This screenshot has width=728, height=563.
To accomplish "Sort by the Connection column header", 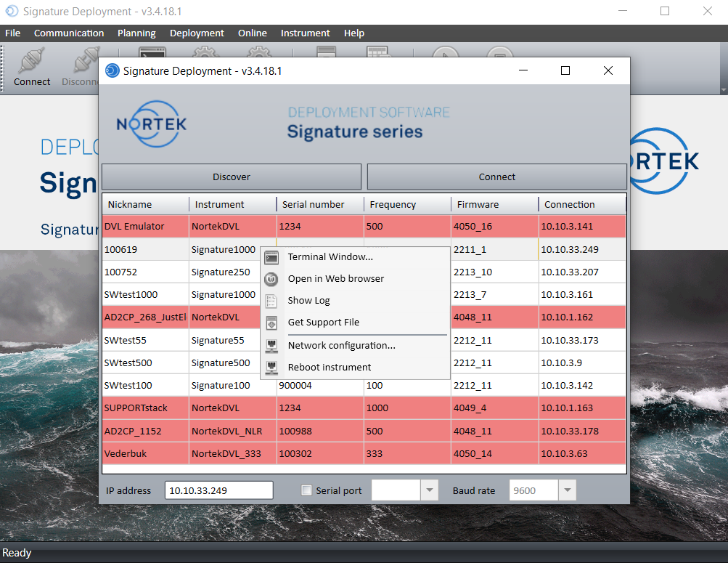I will [582, 204].
